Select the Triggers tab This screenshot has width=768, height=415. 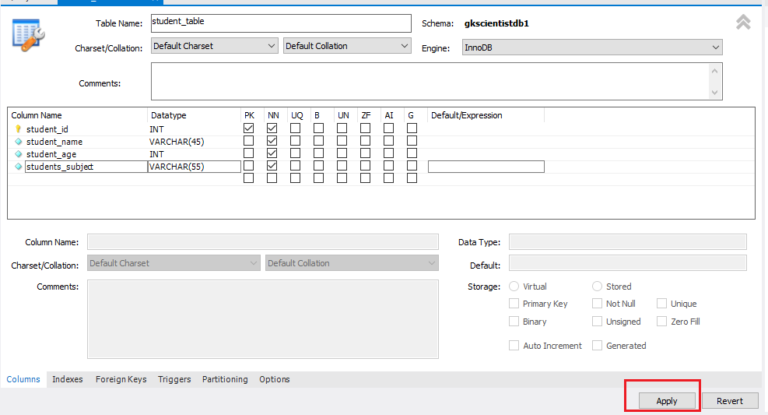point(174,380)
